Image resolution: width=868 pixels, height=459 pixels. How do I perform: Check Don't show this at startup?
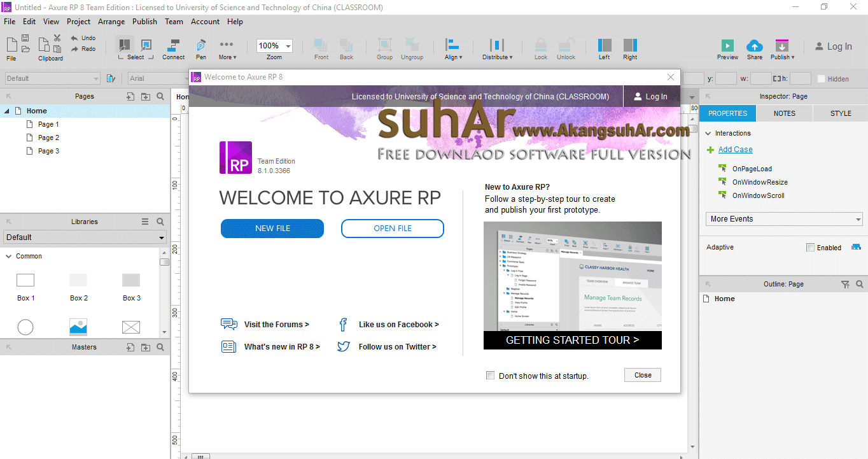(490, 376)
